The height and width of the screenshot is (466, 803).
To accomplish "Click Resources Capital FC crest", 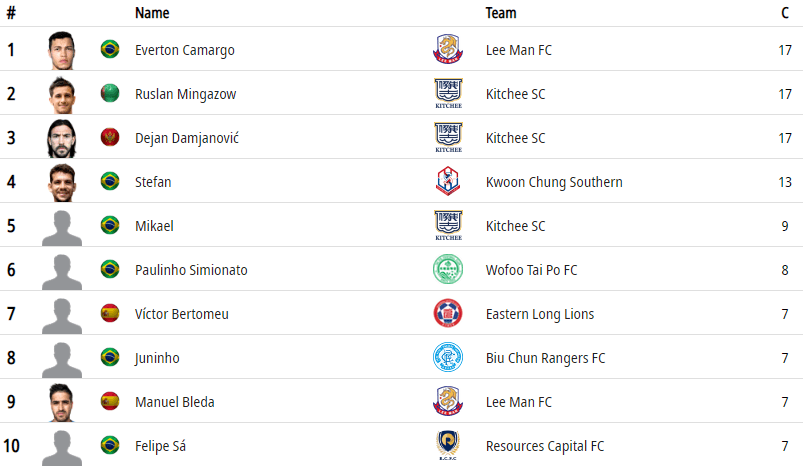I will coord(448,445).
